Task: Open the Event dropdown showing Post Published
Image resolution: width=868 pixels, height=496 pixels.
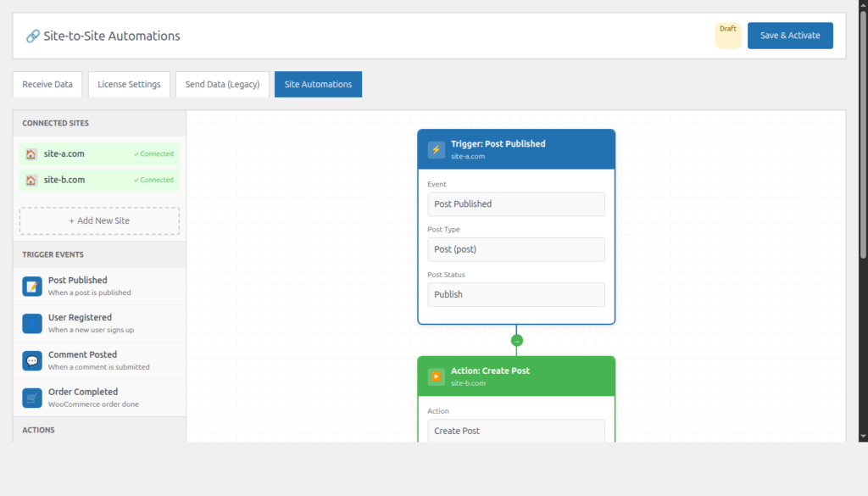Action: pyautogui.click(x=516, y=204)
